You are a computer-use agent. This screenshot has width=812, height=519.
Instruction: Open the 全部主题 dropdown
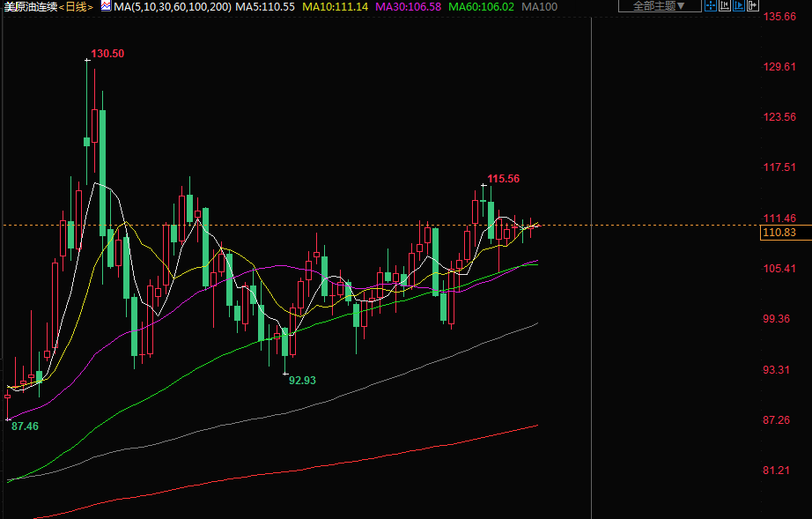pos(660,6)
